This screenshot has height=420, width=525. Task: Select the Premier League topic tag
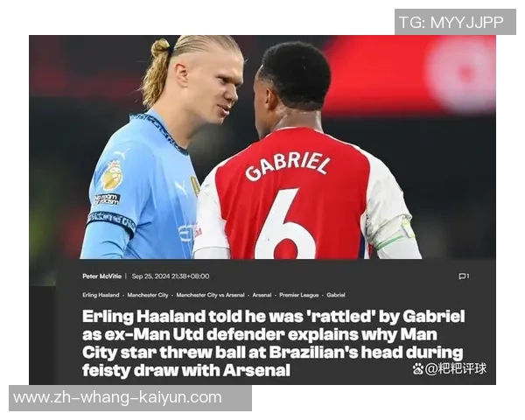[299, 295]
